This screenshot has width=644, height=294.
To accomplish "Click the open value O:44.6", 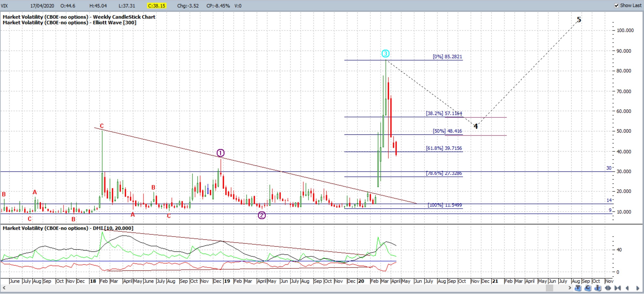I will tap(68, 6).
